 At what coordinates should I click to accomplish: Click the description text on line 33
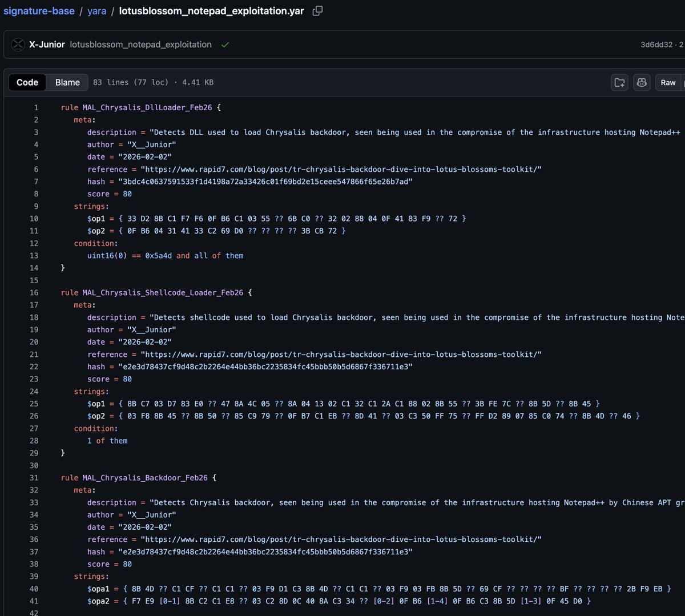tap(417, 502)
